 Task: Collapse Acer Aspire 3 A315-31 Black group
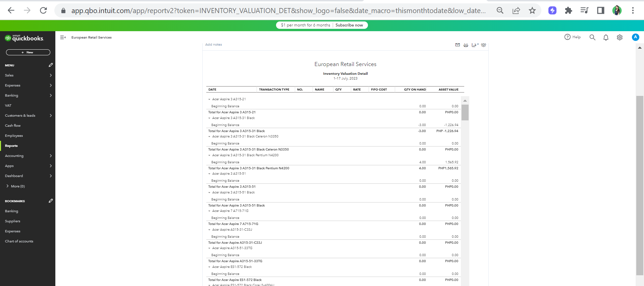(x=209, y=118)
